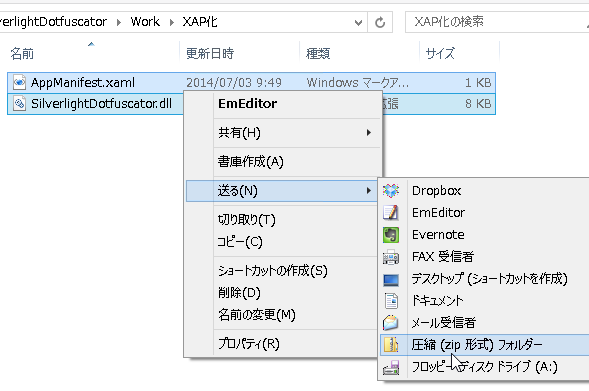Expand the 送る(N) submenu arrow

369,190
